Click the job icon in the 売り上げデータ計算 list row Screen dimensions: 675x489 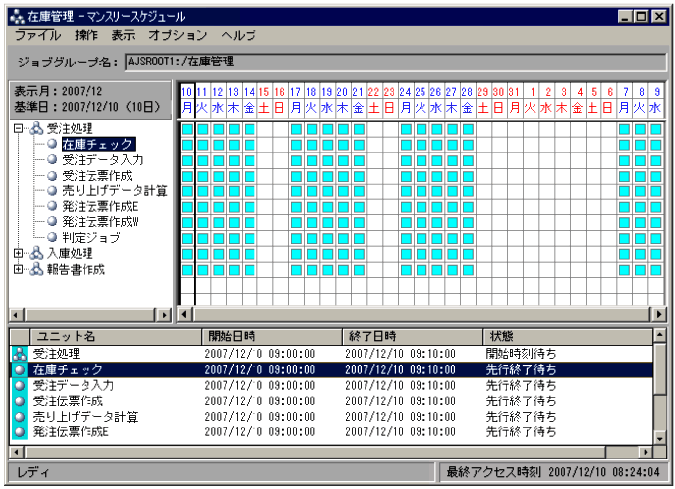[x=19, y=417]
